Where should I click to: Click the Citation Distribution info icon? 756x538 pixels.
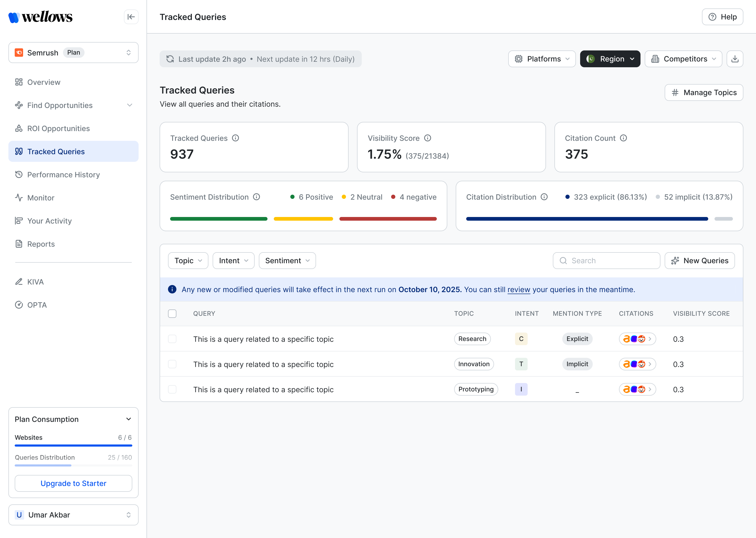[544, 197]
